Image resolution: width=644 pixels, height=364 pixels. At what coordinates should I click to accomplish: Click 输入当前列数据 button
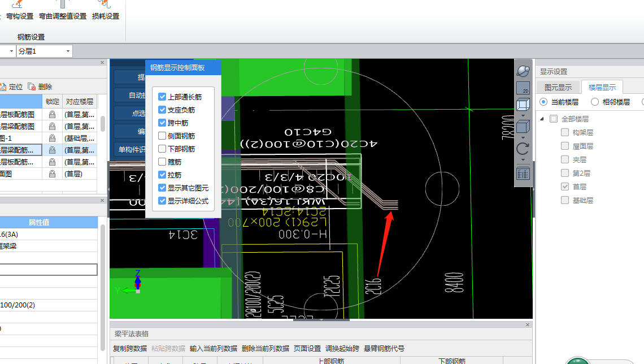coord(214,348)
